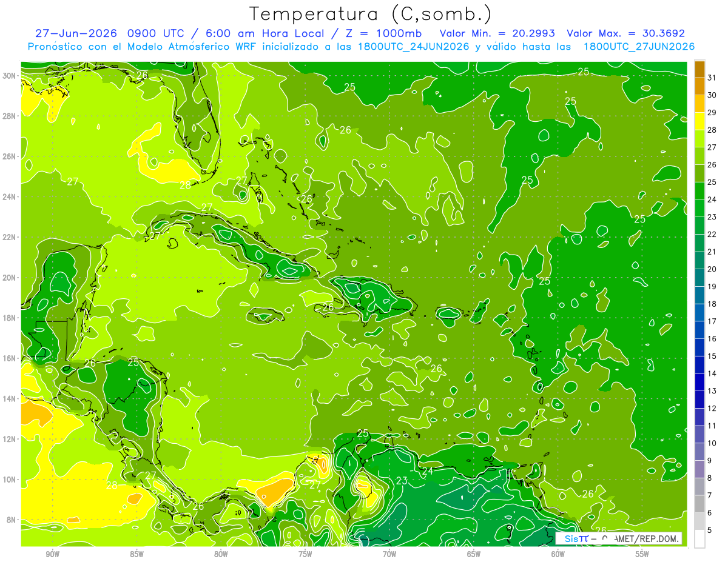Click legend value 18 on the color scale

[x=712, y=304]
